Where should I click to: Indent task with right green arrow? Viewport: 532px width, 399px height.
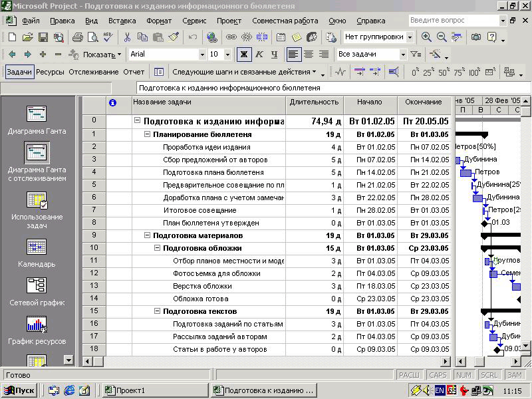(27, 55)
